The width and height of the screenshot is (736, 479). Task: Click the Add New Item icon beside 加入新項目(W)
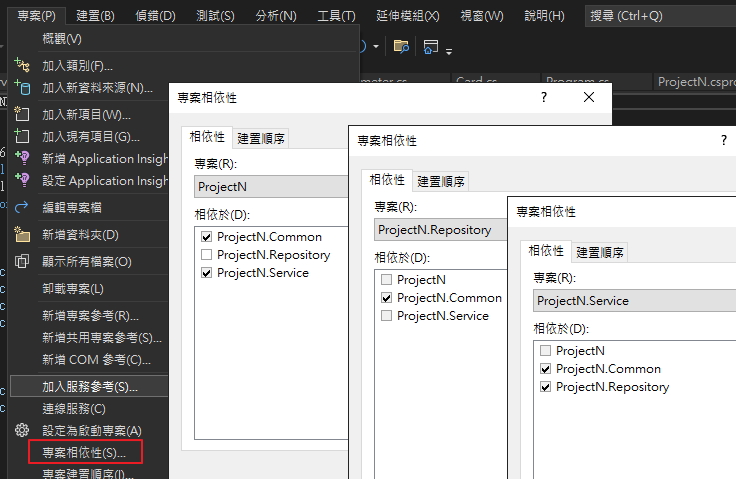[x=22, y=114]
